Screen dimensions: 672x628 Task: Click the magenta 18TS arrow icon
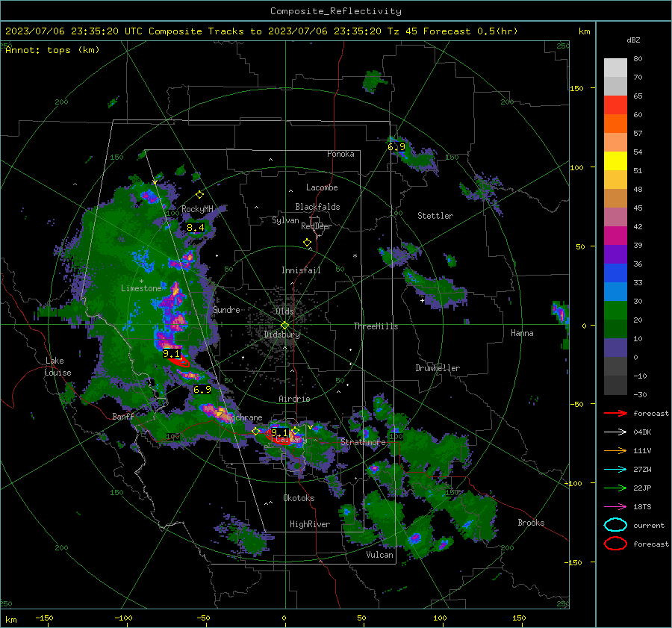(615, 507)
